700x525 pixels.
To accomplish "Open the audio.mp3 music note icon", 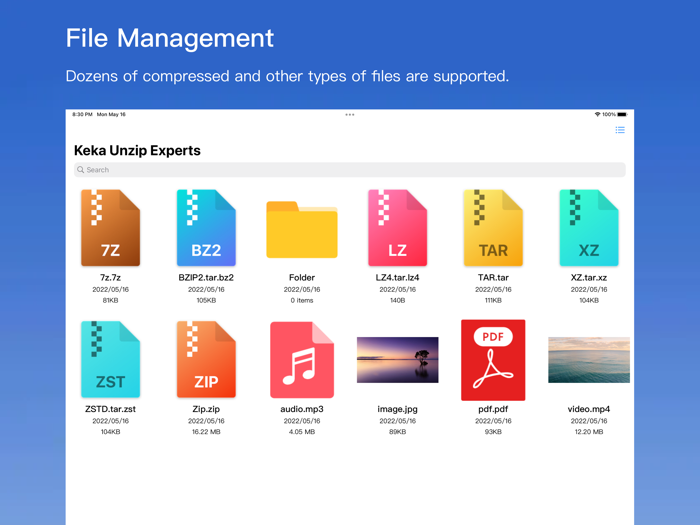I will click(302, 360).
